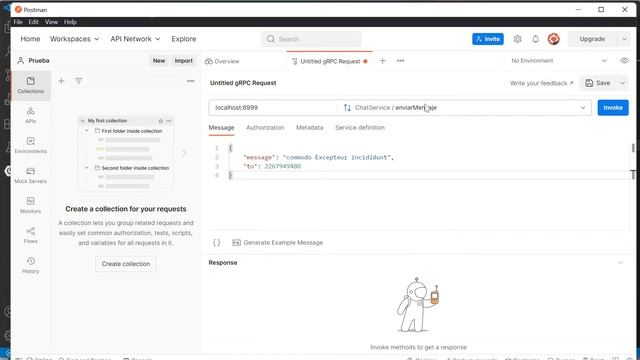Click the plus icon to open new tab
The width and height of the screenshot is (640, 360).
[382, 61]
